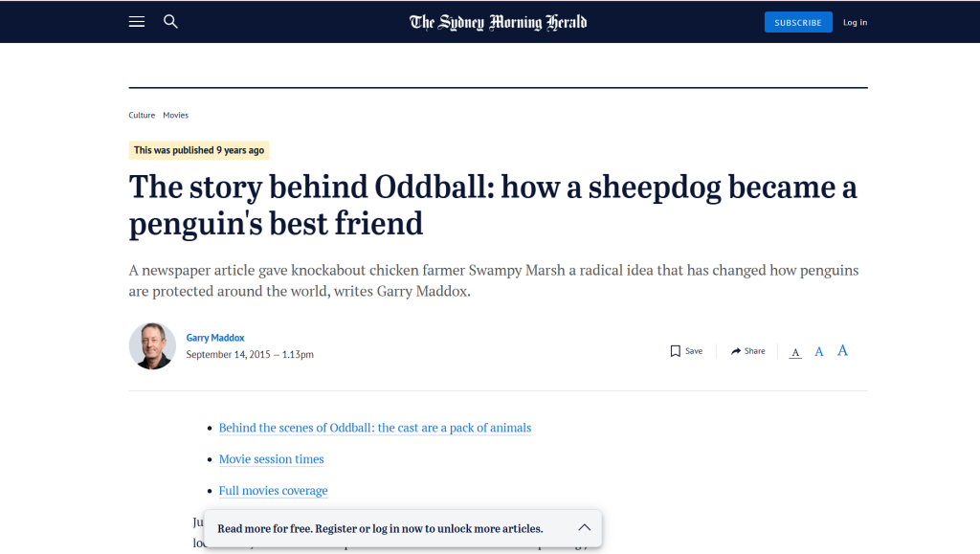
Task: Select the large text size A
Action: tap(842, 351)
